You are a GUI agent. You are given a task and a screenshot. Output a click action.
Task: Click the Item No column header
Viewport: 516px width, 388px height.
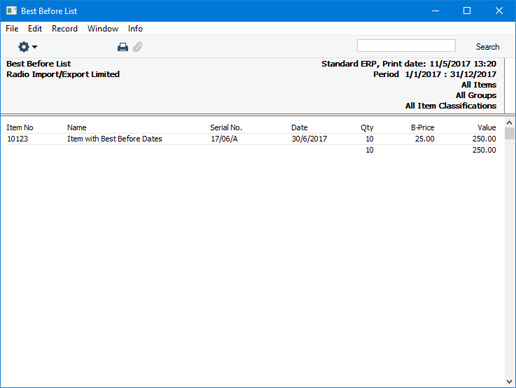click(20, 127)
